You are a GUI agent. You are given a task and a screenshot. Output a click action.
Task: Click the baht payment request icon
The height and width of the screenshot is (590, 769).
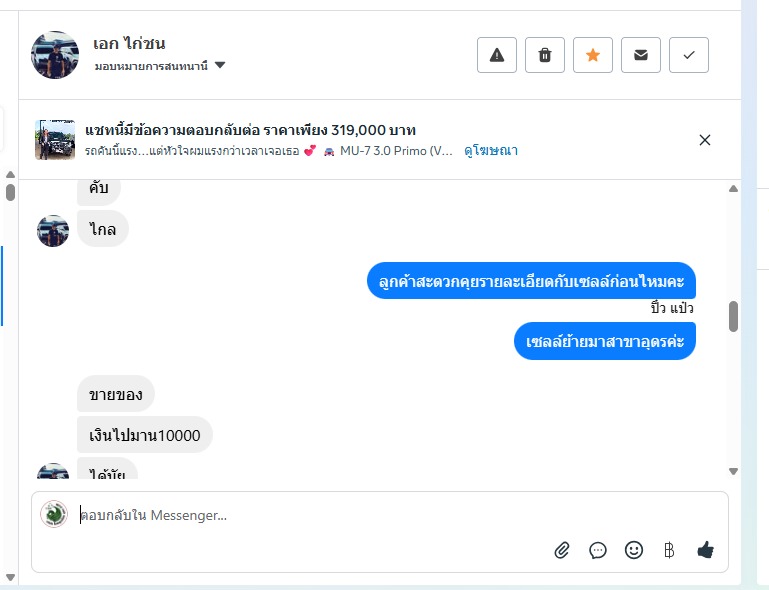[x=669, y=550]
